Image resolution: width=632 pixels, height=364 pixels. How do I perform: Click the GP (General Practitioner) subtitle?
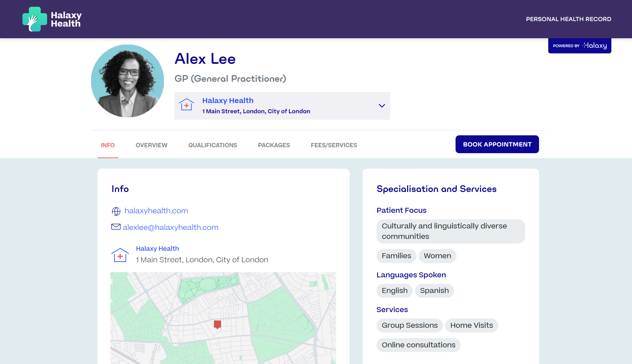[x=230, y=79]
